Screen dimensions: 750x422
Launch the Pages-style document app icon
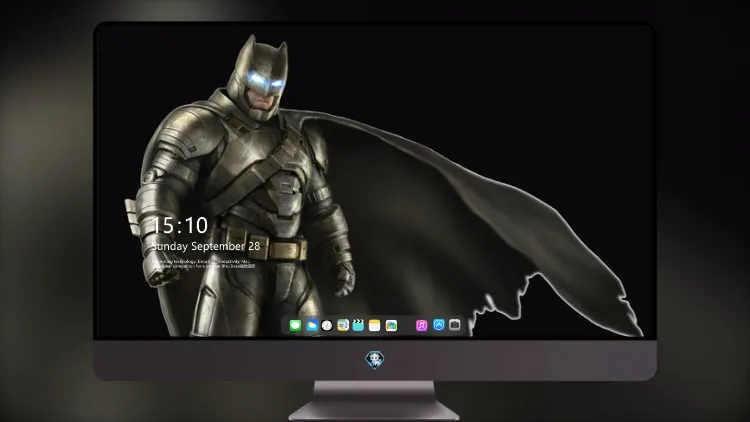(343, 326)
